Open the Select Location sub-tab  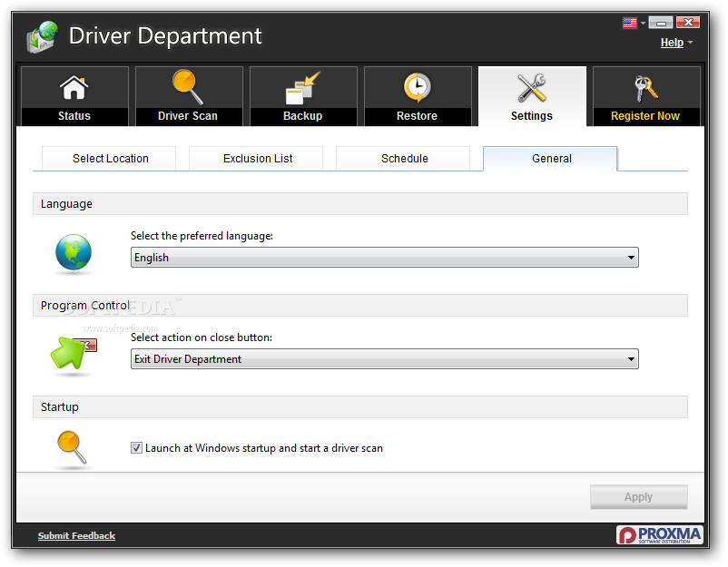pyautogui.click(x=109, y=159)
